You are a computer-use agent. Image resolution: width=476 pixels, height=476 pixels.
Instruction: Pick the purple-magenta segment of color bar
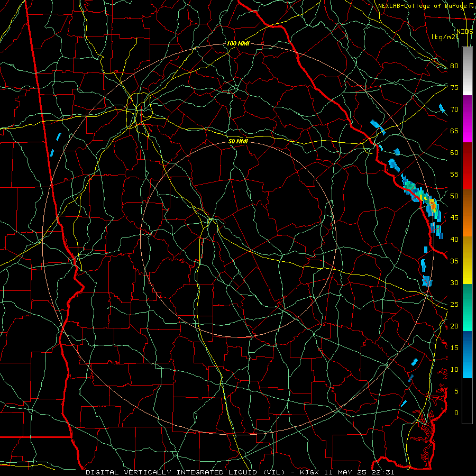467,119
